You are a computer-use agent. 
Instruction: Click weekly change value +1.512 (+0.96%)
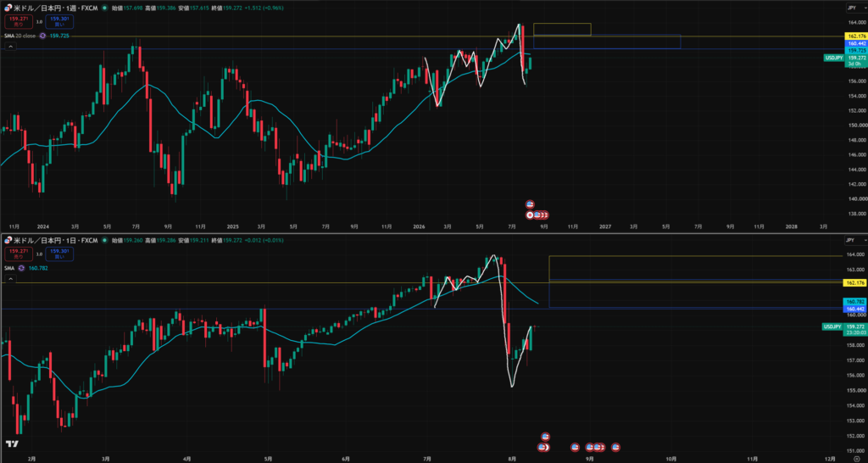263,8
